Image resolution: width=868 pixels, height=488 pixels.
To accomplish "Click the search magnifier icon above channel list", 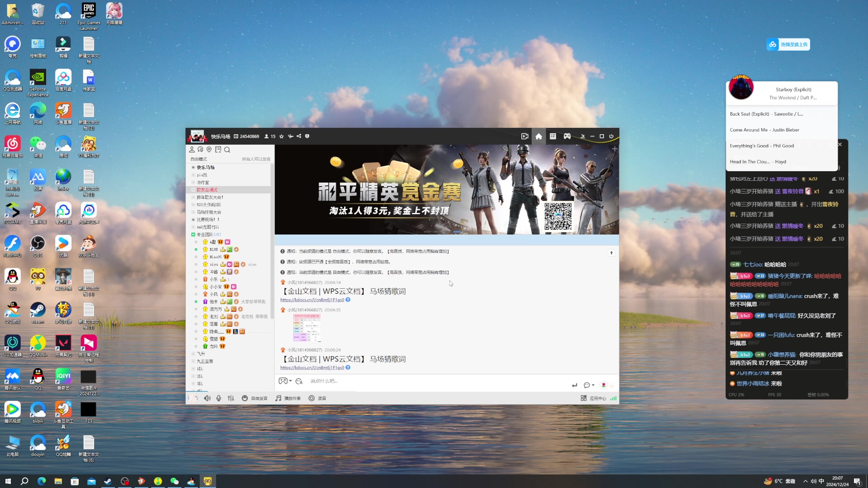I will pyautogui.click(x=227, y=150).
